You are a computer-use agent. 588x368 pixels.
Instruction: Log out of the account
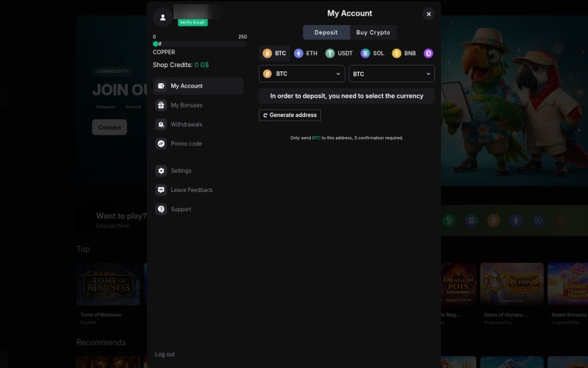point(165,354)
